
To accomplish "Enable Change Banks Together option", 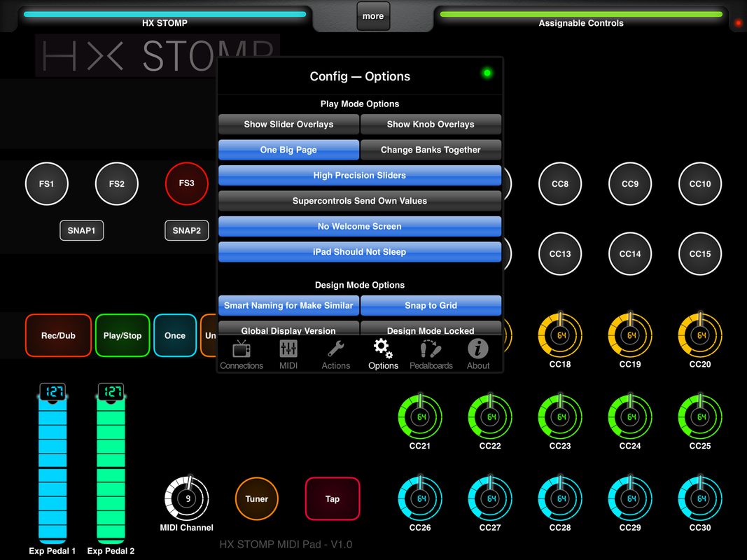I will pyautogui.click(x=431, y=150).
